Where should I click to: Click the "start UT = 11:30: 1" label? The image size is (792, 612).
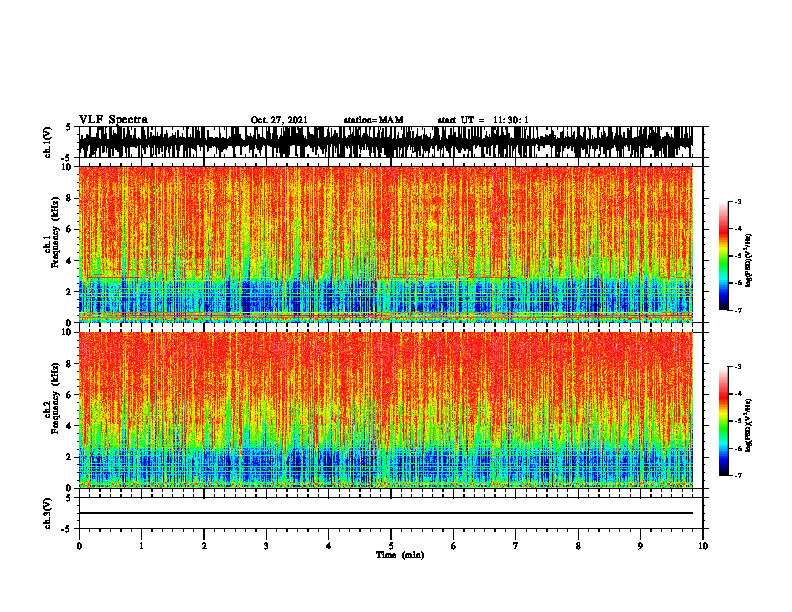pos(483,120)
